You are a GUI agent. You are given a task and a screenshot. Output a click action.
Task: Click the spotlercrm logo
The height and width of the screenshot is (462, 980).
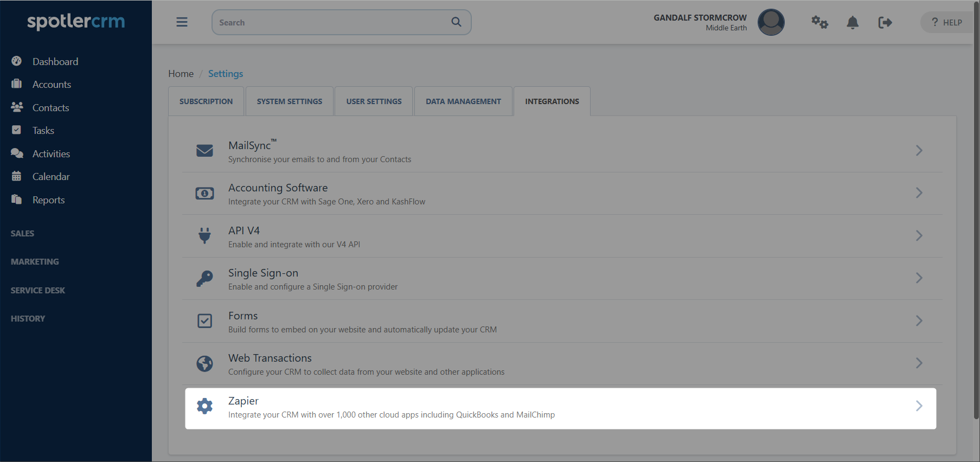pos(76,22)
